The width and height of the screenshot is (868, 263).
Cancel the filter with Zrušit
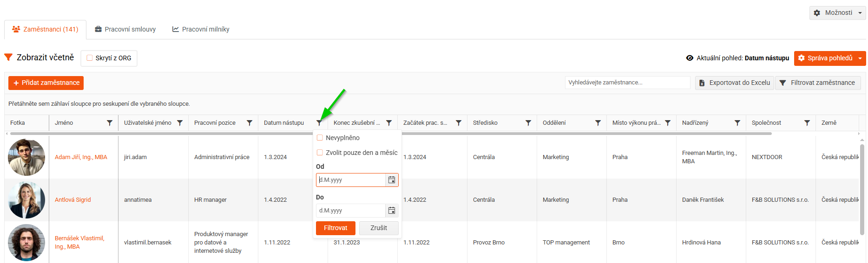379,228
